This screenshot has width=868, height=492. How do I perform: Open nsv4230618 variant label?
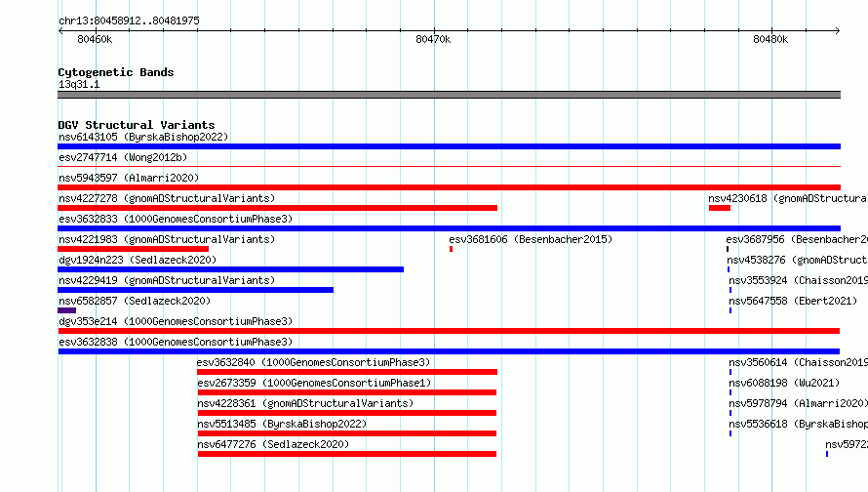tap(788, 198)
